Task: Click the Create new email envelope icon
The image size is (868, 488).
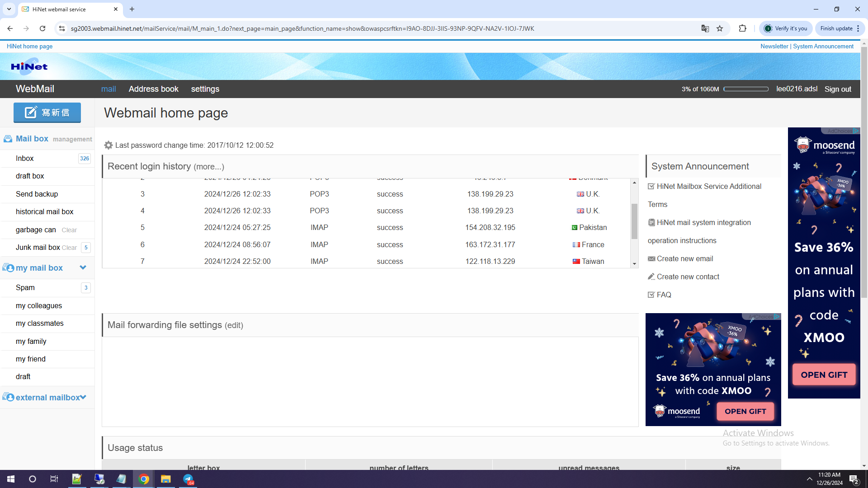Action: point(651,259)
